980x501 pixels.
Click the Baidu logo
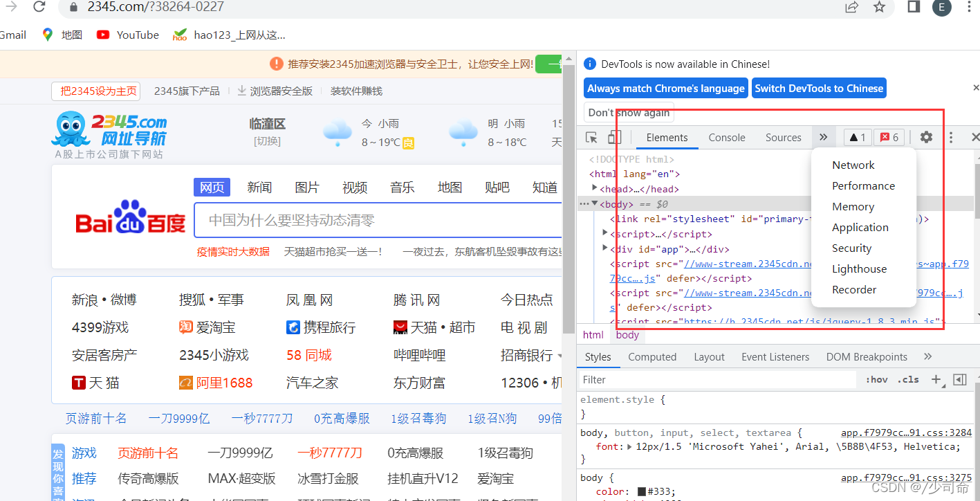[131, 218]
